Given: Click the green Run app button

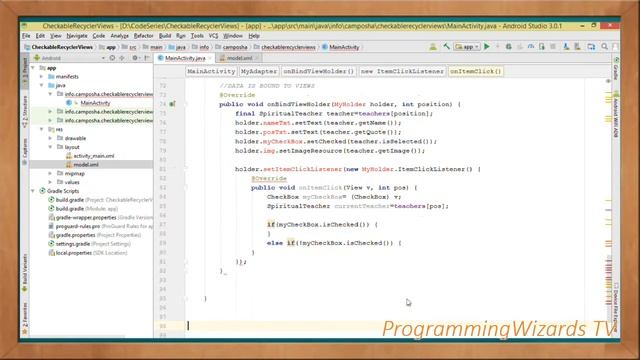Looking at the screenshot, I should [487, 47].
